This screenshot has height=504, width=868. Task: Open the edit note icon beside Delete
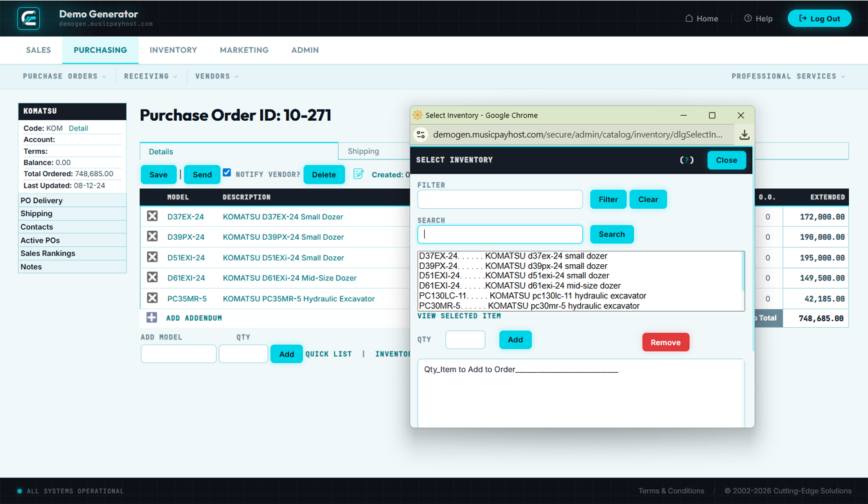tap(359, 174)
